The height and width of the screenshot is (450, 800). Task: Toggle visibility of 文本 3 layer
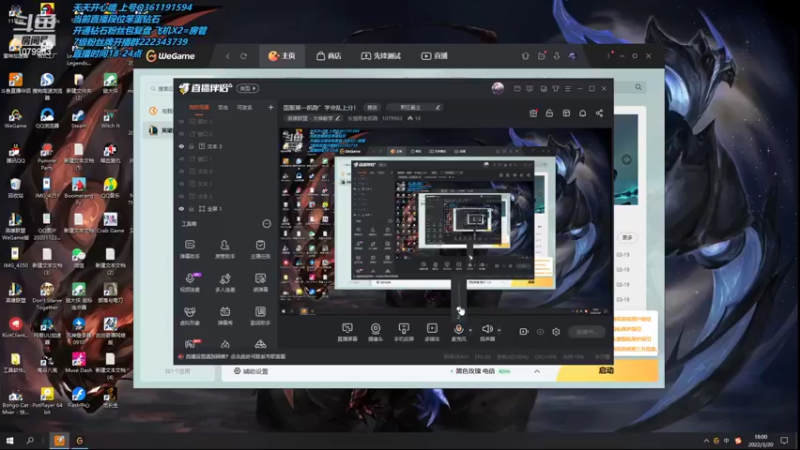click(x=181, y=146)
